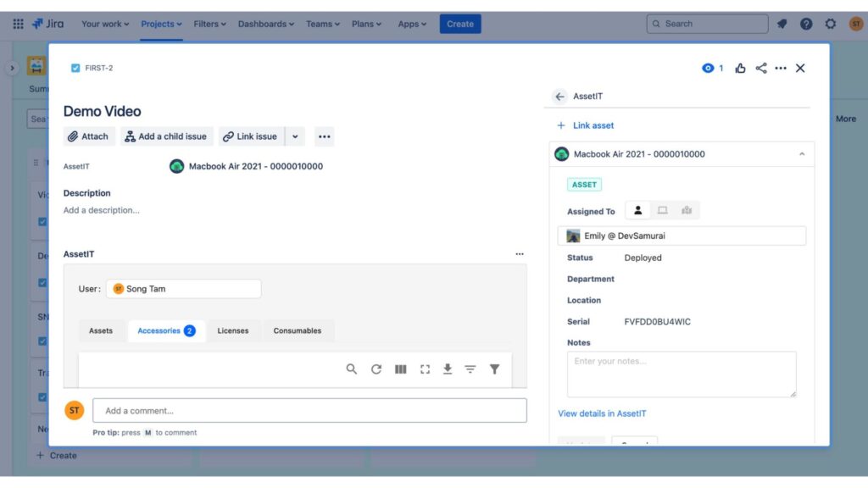This screenshot has height=488, width=868.
Task: Switch Assigned To to the device icon
Action: pos(662,209)
